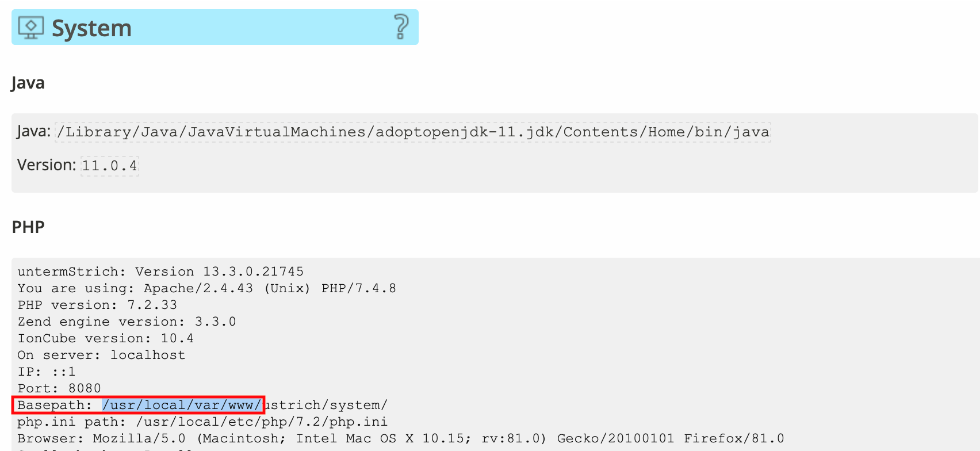Click the PHP version 7.2.33 line
980x451 pixels.
point(97,305)
